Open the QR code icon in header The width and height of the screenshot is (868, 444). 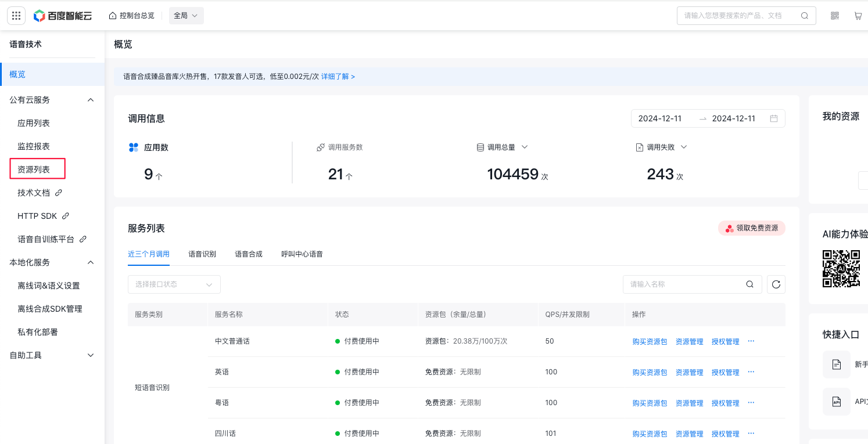tap(835, 16)
